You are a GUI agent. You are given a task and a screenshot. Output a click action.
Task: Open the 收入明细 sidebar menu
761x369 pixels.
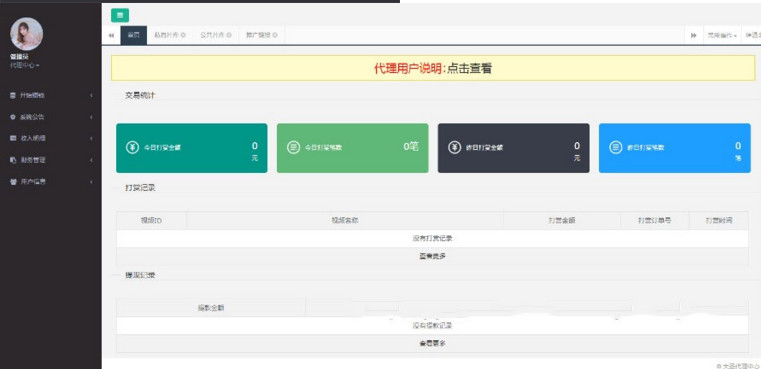tap(51, 138)
